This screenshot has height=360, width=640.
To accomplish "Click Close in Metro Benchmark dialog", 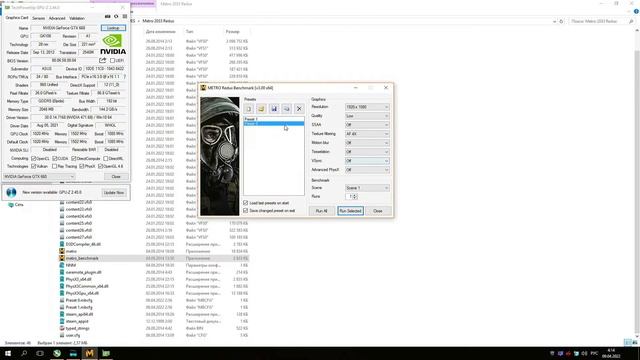I will click(378, 211).
